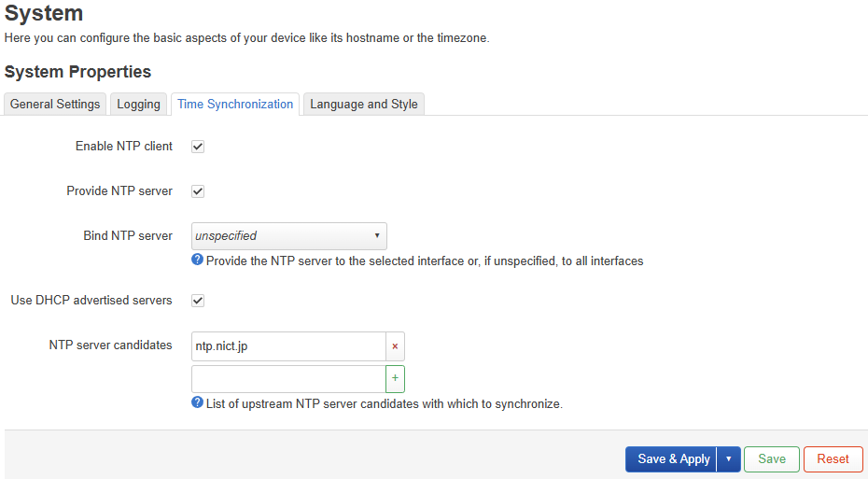The width and height of the screenshot is (868, 479).
Task: Click the System page heading
Action: (44, 14)
